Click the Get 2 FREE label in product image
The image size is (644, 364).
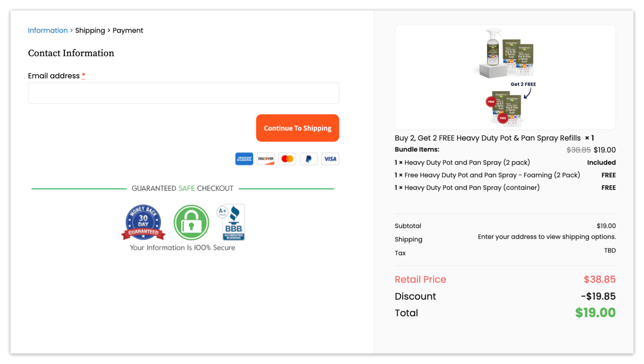click(x=523, y=84)
